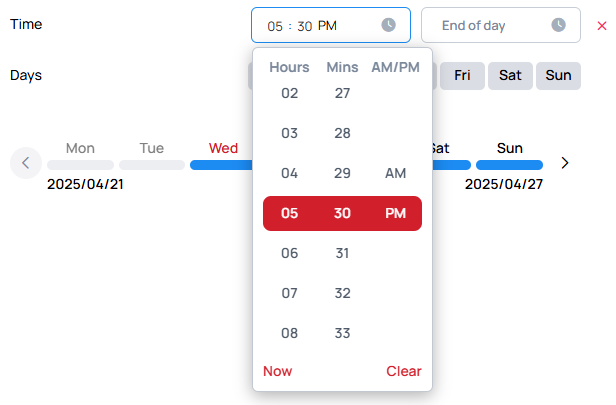Viewport: 616px width, 405px height.
Task: Open the End of day time picker
Action: (x=500, y=25)
